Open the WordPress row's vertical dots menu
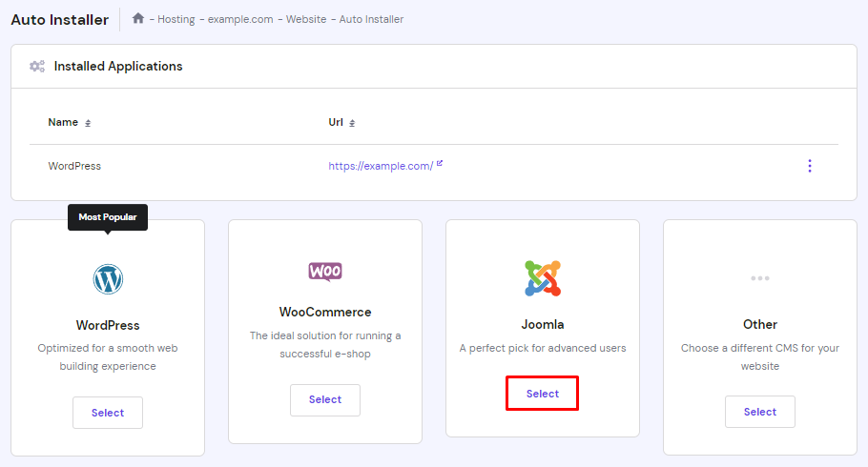868x467 pixels. [x=810, y=166]
